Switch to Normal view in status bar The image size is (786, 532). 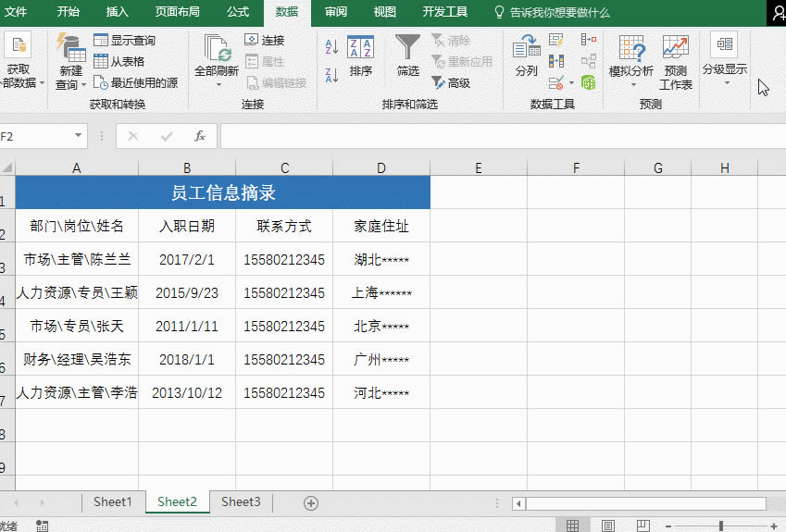(x=572, y=526)
